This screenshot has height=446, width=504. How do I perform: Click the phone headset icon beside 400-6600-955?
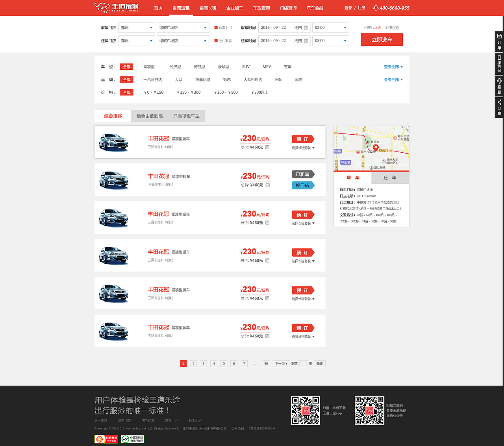click(376, 8)
